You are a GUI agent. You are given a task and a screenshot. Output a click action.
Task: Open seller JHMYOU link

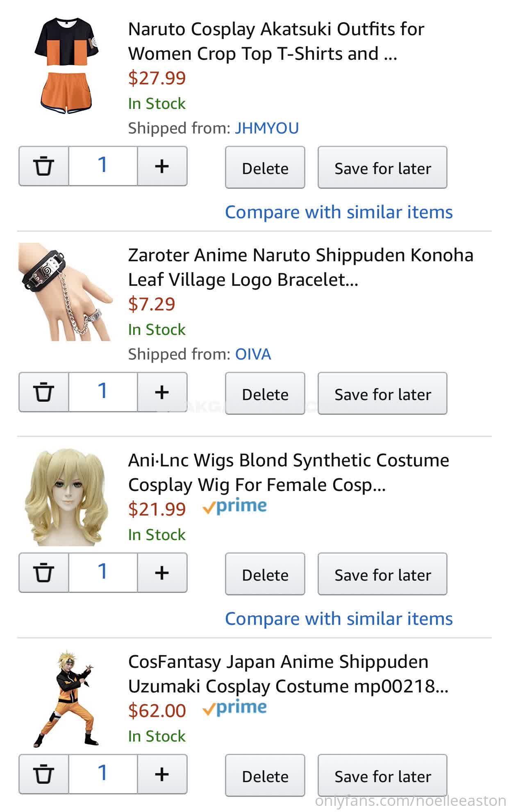tap(267, 128)
